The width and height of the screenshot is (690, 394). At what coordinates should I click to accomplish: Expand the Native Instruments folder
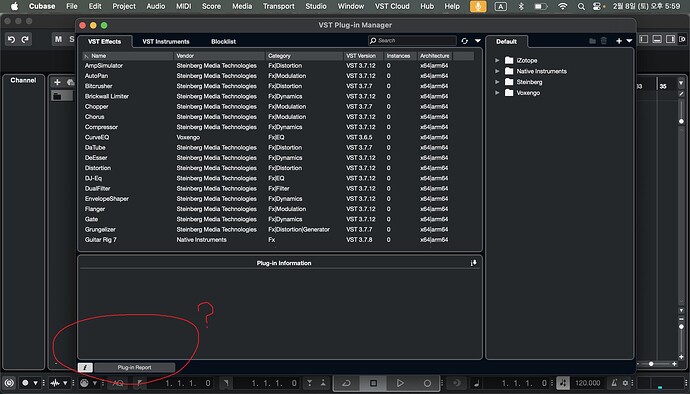(497, 71)
